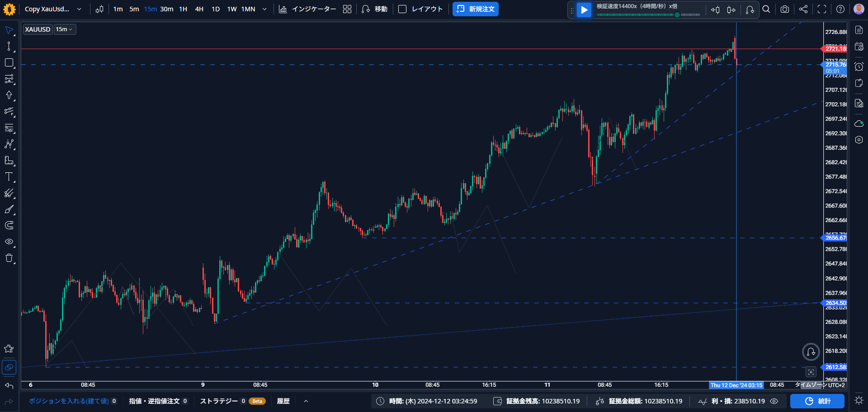Viewport: 868px width, 412px height.
Task: Click the alarm clock alert icon
Action: 859,66
